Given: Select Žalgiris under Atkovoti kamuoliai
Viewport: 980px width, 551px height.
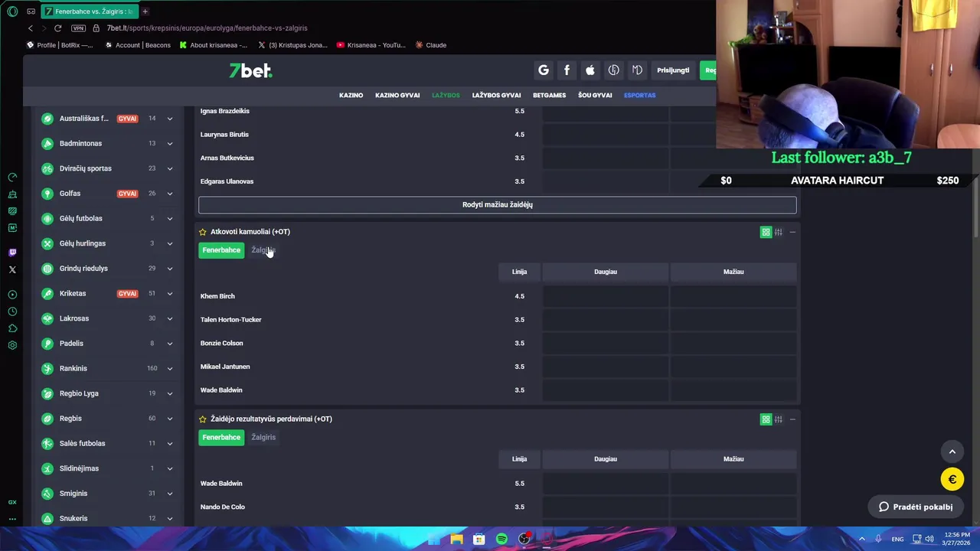Looking at the screenshot, I should point(263,250).
